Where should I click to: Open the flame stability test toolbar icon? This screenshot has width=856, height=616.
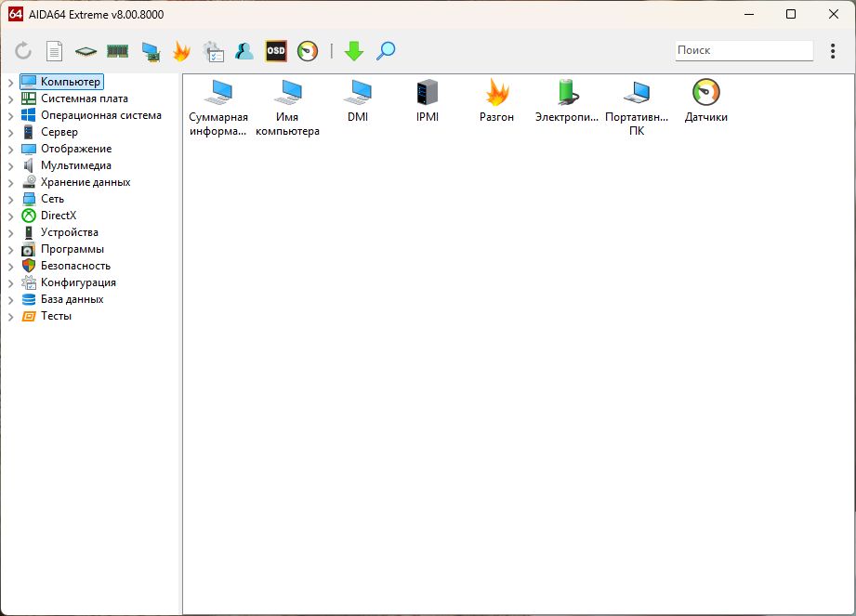click(181, 51)
